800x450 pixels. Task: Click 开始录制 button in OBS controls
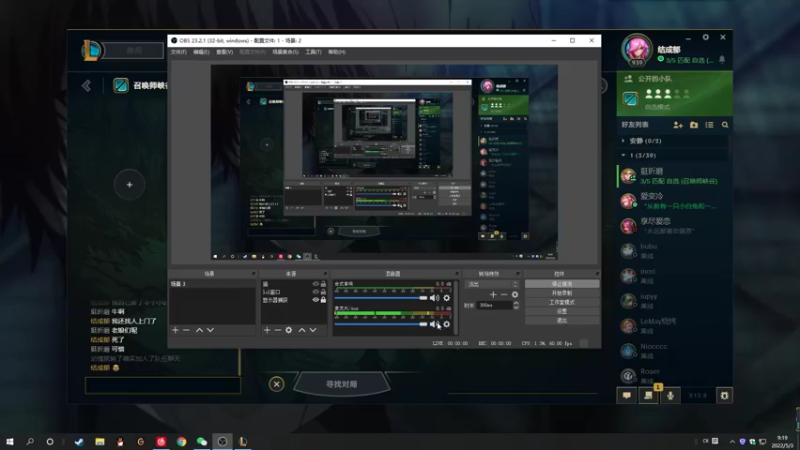[562, 293]
